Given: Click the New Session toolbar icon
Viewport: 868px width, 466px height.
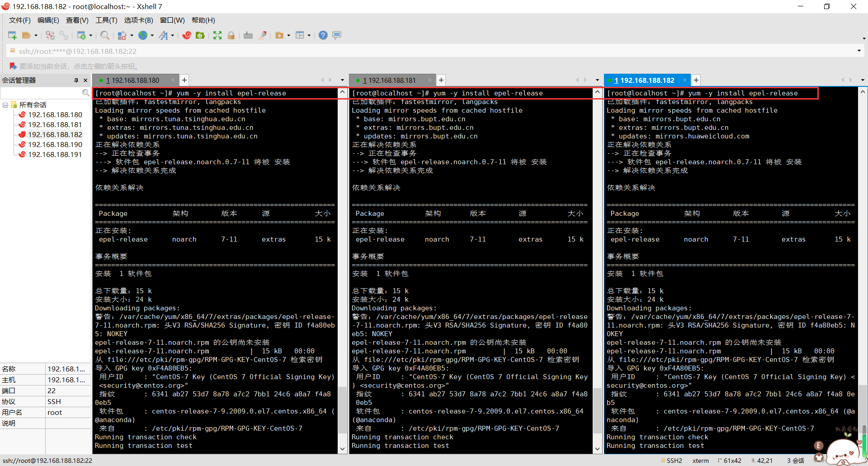Looking at the screenshot, I should pyautogui.click(x=12, y=35).
